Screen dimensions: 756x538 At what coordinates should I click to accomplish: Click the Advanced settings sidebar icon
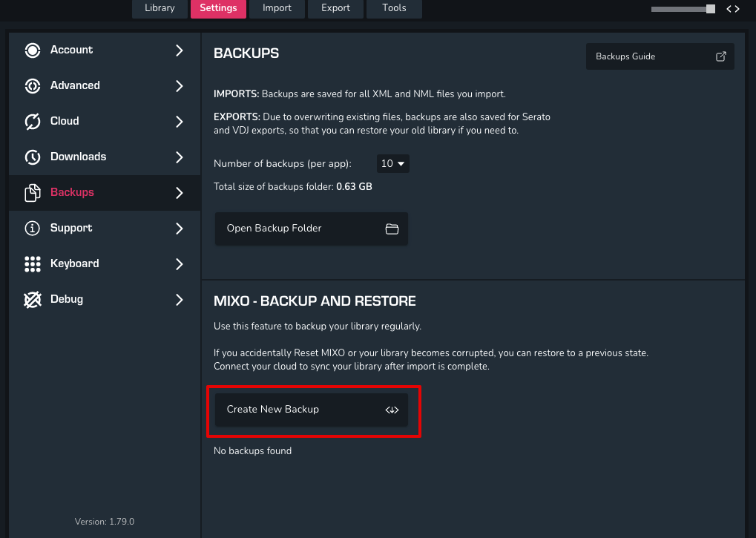point(33,86)
